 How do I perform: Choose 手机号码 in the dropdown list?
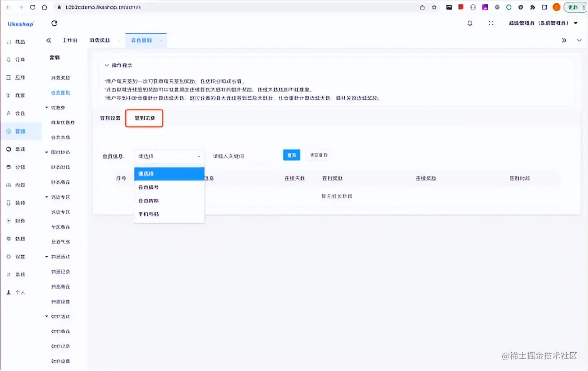(170, 214)
